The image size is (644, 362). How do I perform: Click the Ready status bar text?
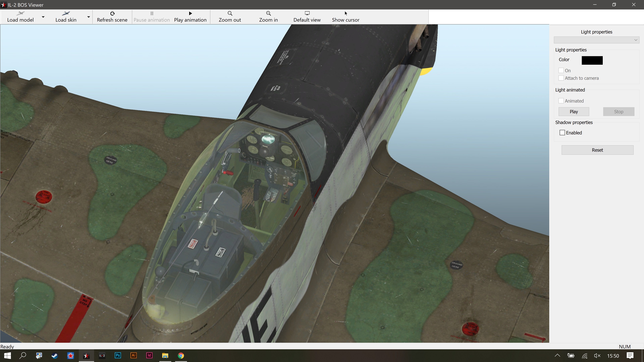pyautogui.click(x=7, y=347)
